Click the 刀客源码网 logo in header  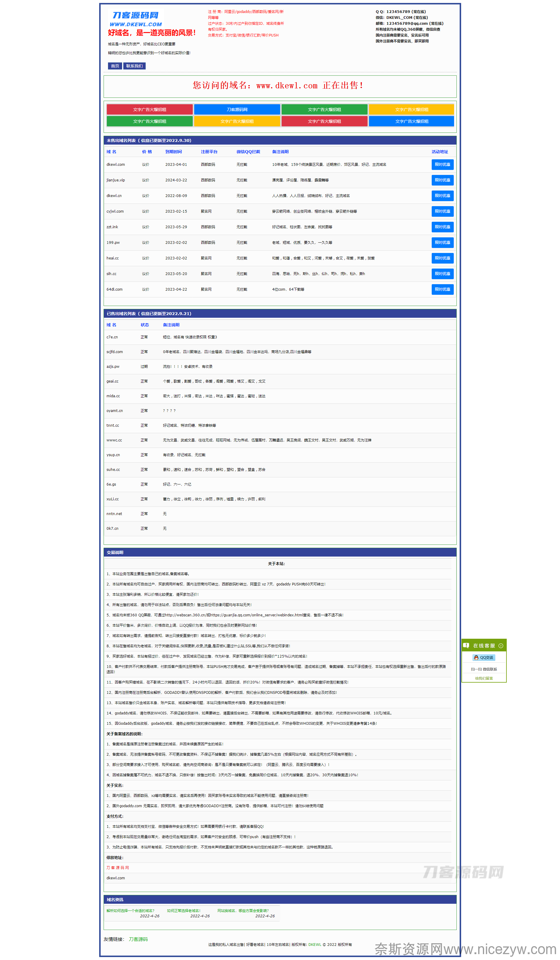136,19
